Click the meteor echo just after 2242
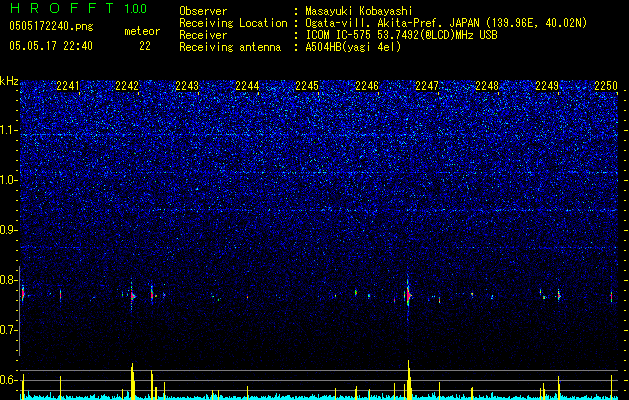The width and height of the screenshot is (629, 400). (x=132, y=296)
